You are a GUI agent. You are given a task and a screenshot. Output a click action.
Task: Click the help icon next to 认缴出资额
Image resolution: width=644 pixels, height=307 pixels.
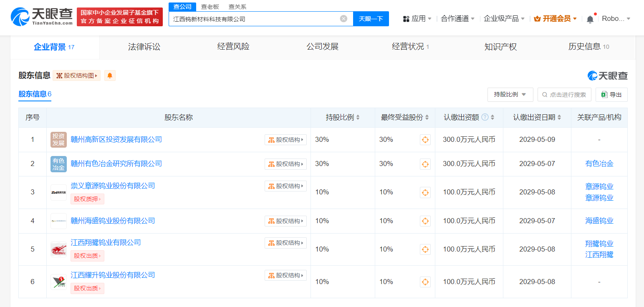[x=485, y=117]
